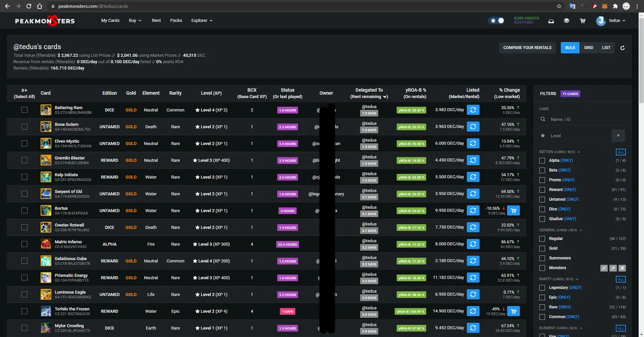This screenshot has height=337, width=644.
Task: Click ONLY link next to Rare rarity
Action: (x=565, y=307)
